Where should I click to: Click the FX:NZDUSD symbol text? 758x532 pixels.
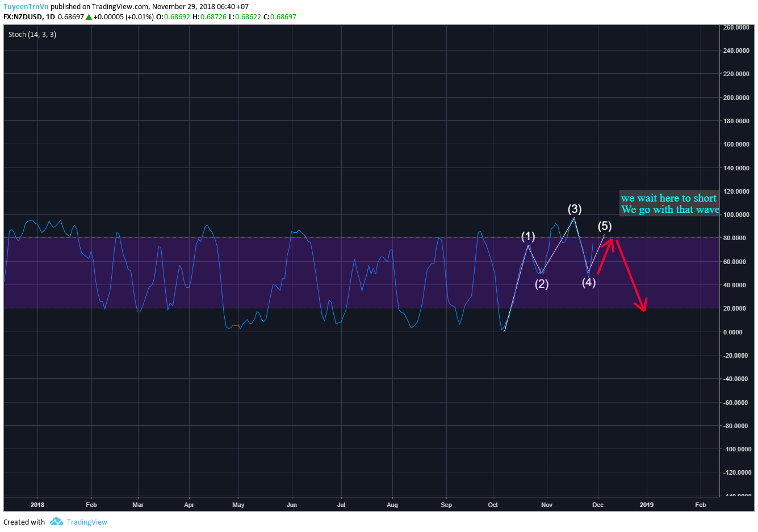click(x=23, y=17)
